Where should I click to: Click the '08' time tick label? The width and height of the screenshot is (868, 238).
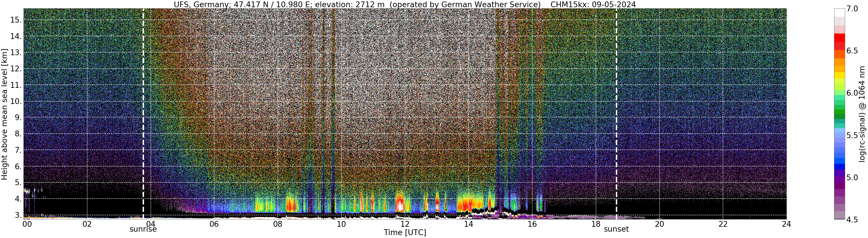pos(278,224)
